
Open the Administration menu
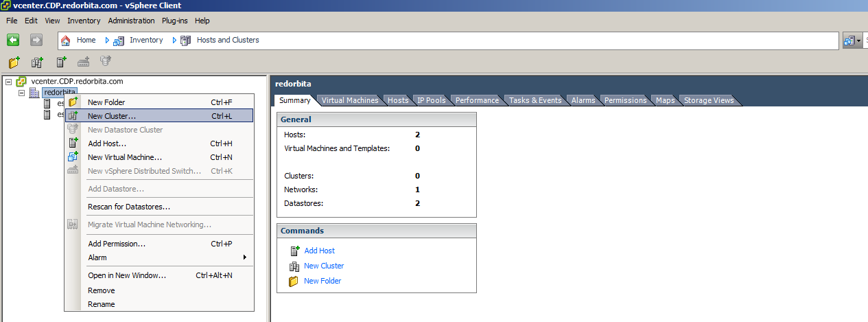pyautogui.click(x=131, y=21)
